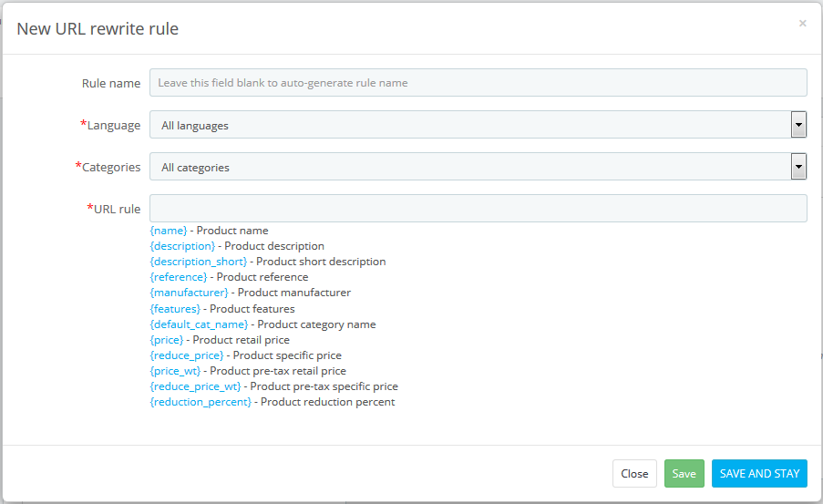
Task: Click the SAVE AND STAY button
Action: 759,473
